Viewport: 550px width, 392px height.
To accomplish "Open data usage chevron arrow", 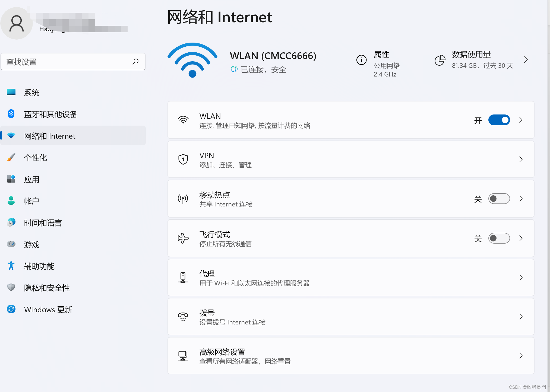I will click(x=526, y=60).
